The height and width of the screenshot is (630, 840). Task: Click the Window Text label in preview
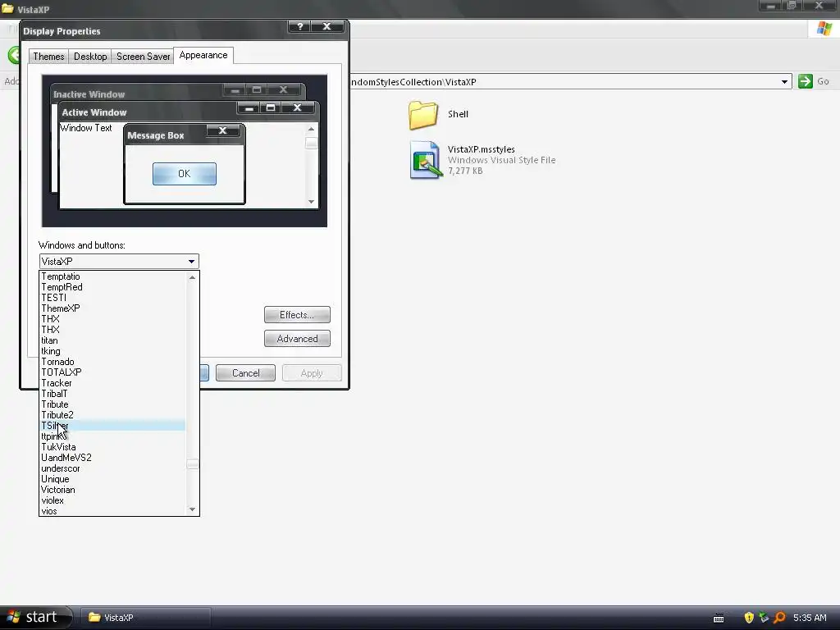click(85, 128)
